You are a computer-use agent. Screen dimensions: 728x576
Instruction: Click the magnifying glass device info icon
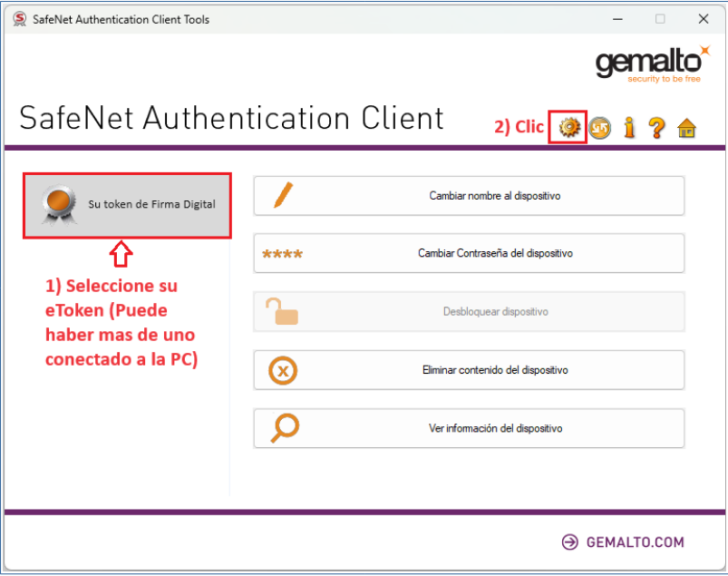284,427
